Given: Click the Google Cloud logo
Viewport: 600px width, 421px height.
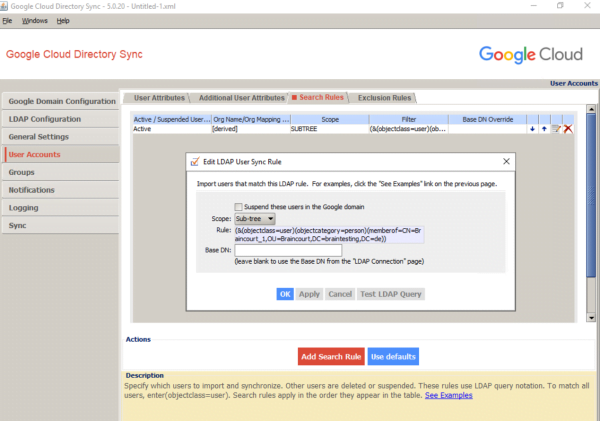Looking at the screenshot, I should [531, 54].
